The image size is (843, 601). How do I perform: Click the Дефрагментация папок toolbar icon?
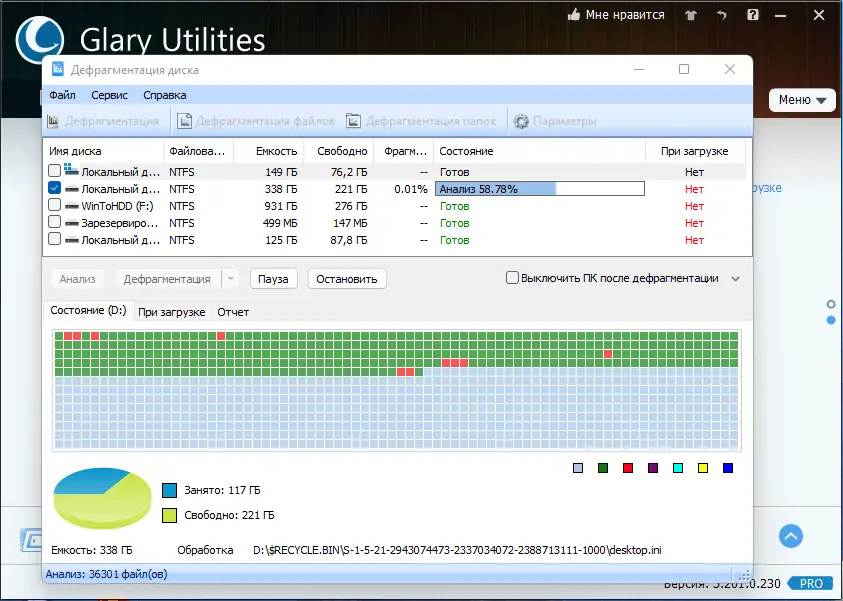pyautogui.click(x=353, y=121)
